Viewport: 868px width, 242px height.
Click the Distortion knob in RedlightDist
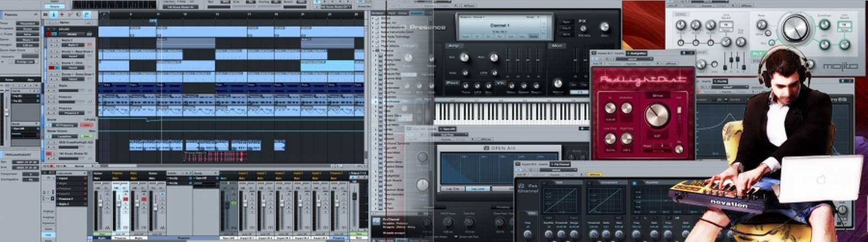coord(627,108)
